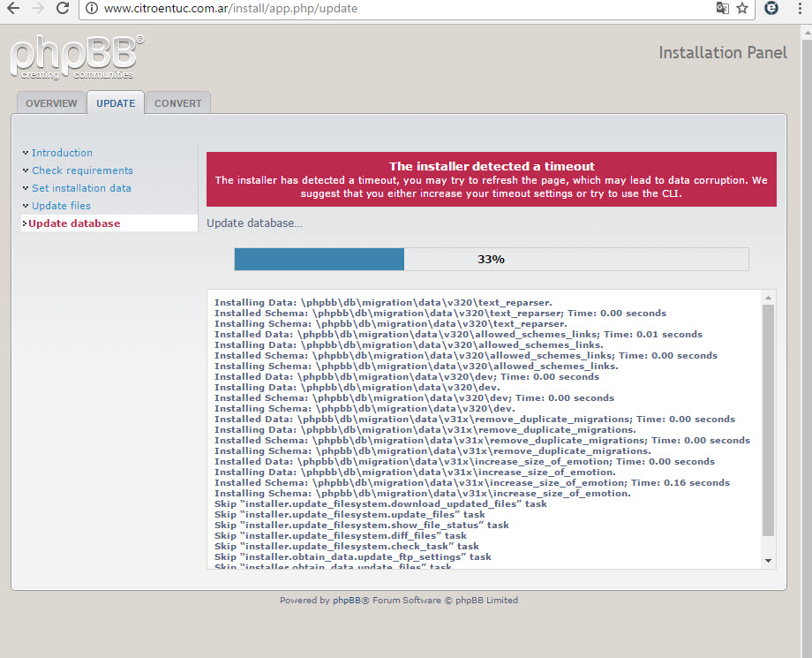Click the translate page icon
The height and width of the screenshot is (658, 812).
[x=722, y=9]
